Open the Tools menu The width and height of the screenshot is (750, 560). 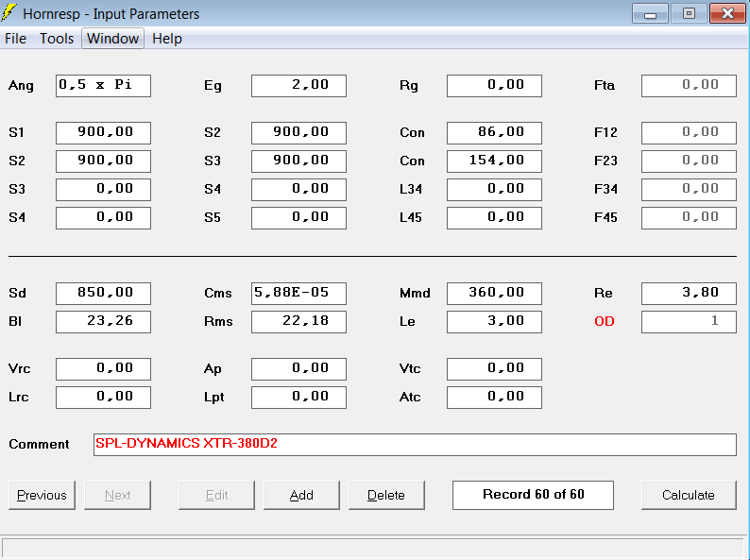coord(57,39)
